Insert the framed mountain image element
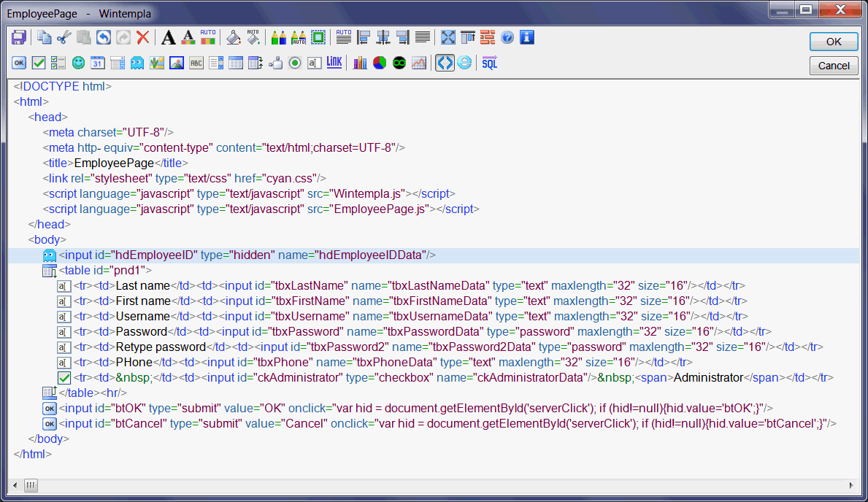 177,63
